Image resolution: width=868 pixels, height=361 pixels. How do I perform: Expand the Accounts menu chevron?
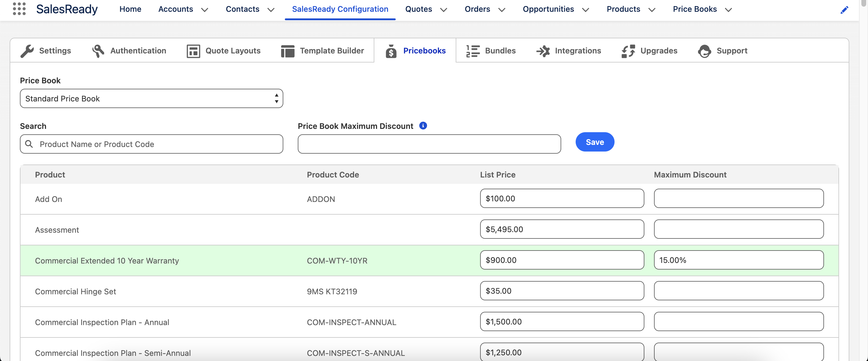click(205, 10)
